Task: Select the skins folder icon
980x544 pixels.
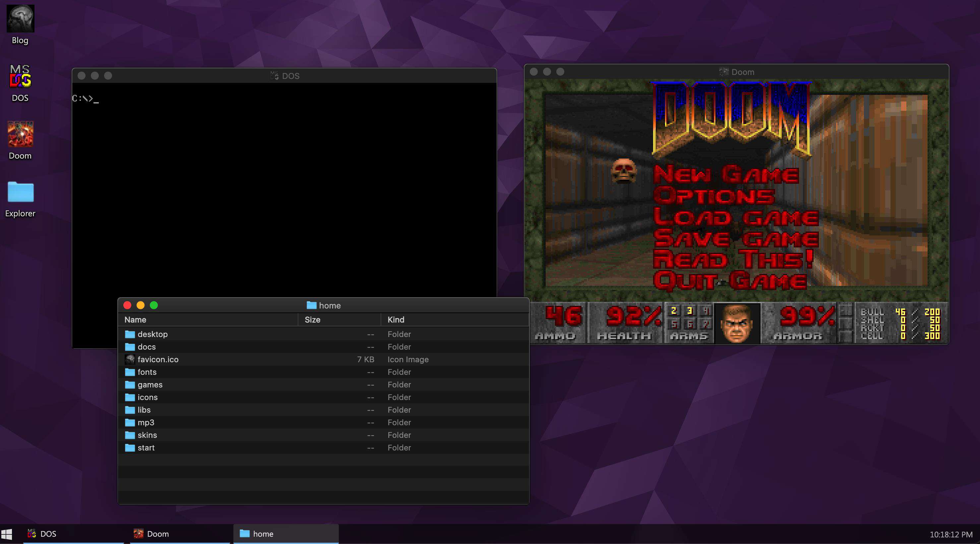Action: (130, 435)
